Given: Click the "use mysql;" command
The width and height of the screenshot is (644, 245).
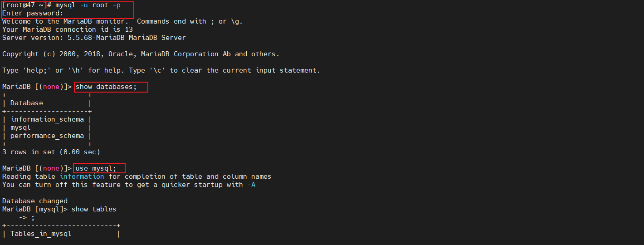Looking at the screenshot, I should [x=96, y=168].
